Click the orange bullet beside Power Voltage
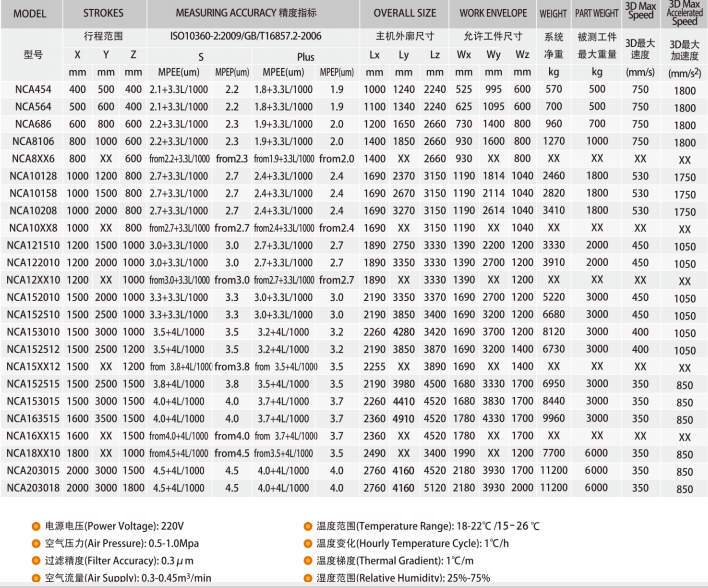This screenshot has height=588, width=708. coord(36,526)
